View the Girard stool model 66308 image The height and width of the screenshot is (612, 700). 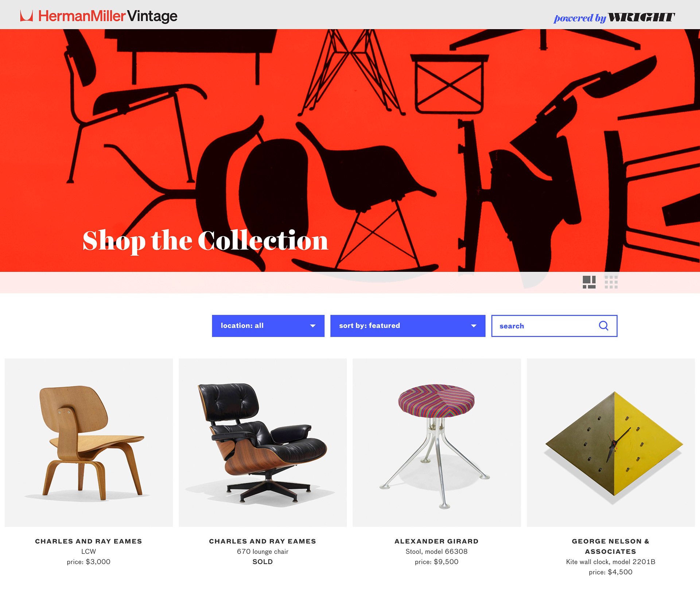pyautogui.click(x=436, y=442)
